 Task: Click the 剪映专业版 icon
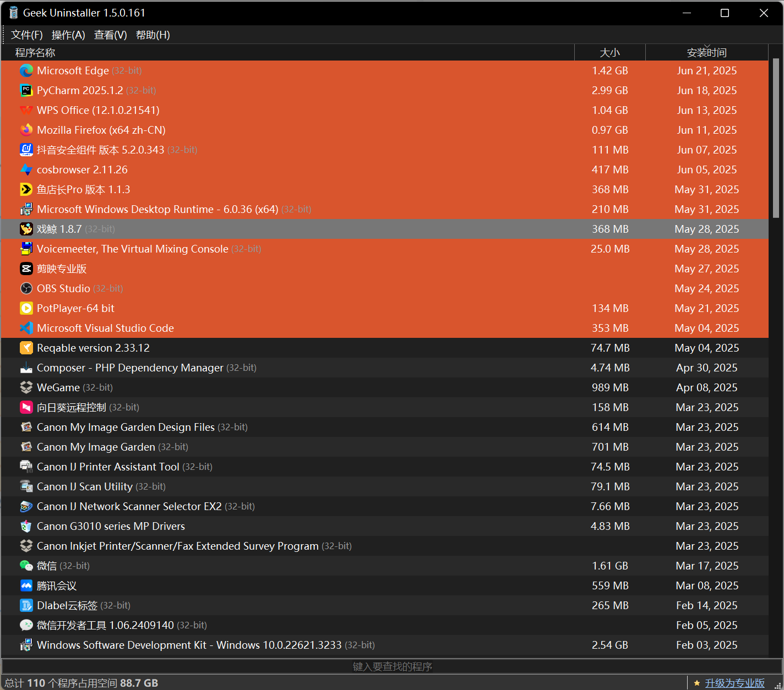[x=26, y=269]
